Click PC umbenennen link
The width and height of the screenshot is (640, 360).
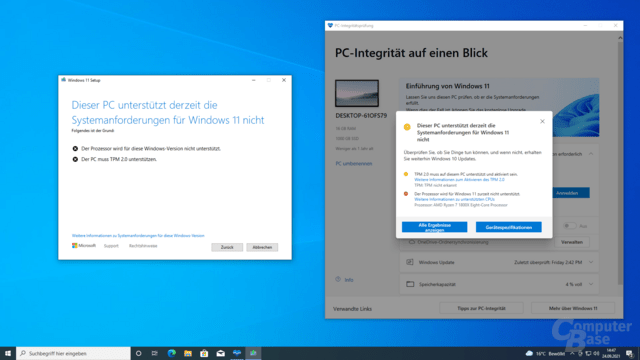click(x=354, y=164)
